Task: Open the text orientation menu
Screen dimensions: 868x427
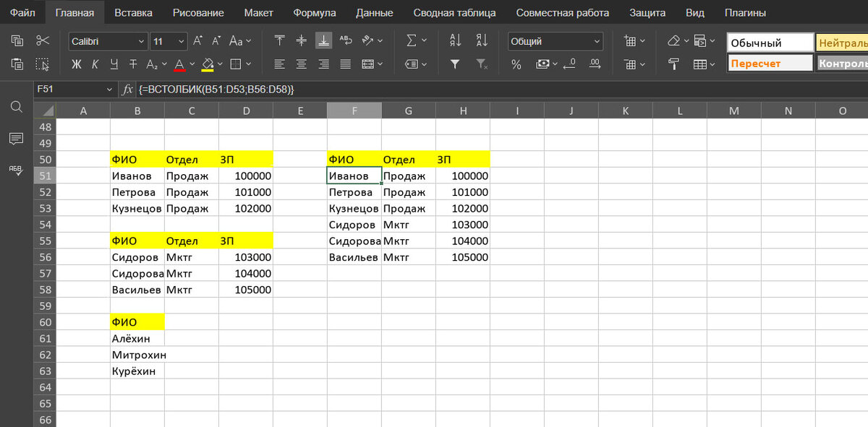Action: point(372,41)
